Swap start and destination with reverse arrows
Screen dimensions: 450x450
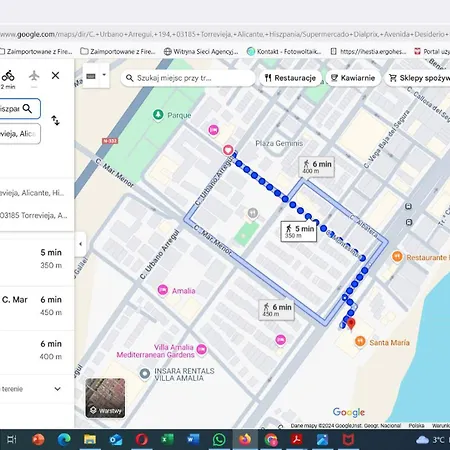55,120
